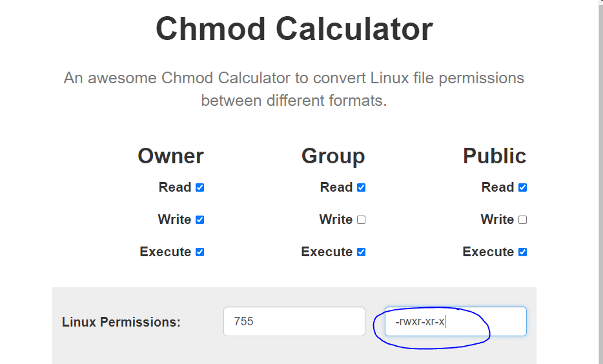
Task: Click the Linux Permissions label
Action: (121, 322)
